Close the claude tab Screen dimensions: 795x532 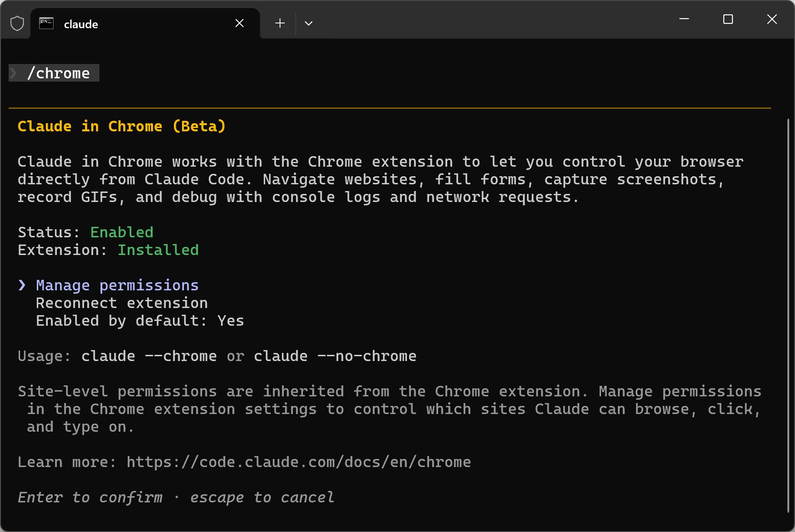(239, 23)
